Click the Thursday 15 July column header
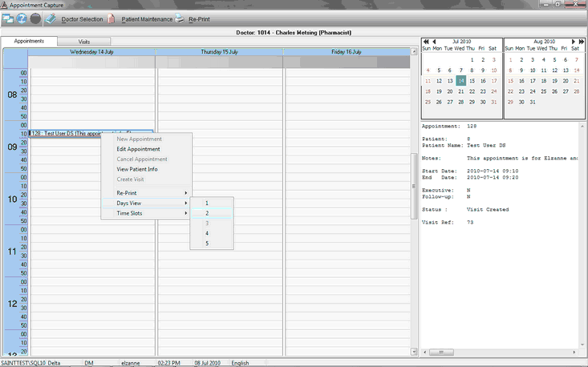Screen dimensions: 588x367 [219, 52]
